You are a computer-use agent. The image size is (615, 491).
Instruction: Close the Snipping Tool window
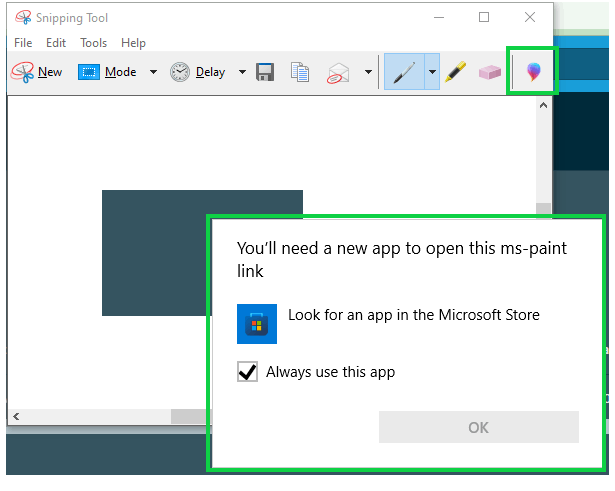[530, 17]
